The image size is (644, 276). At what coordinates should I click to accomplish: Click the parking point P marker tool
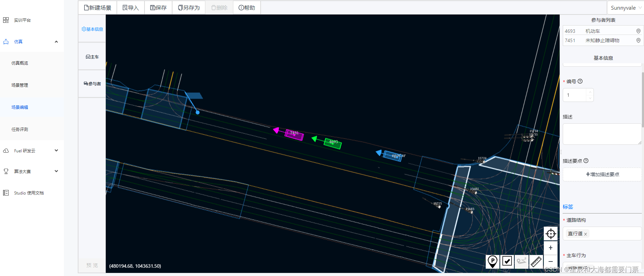pos(493,261)
